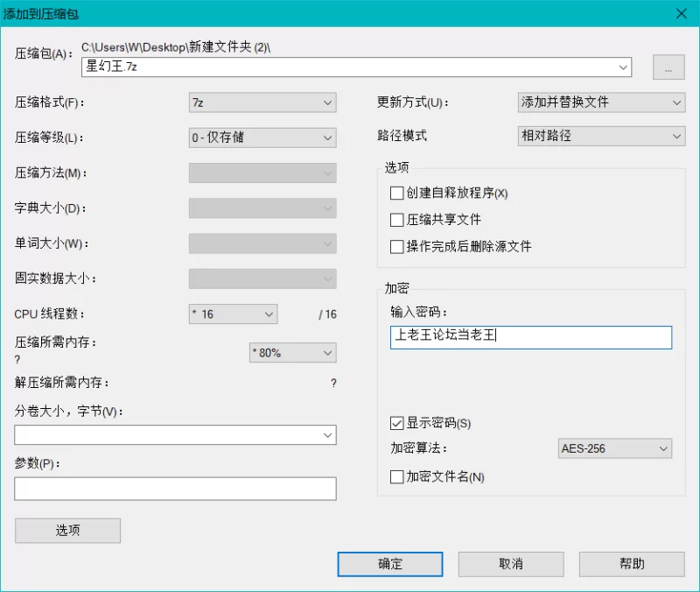Viewport: 700px width, 592px height.
Task: Click the 参数 input field
Action: pyautogui.click(x=175, y=489)
